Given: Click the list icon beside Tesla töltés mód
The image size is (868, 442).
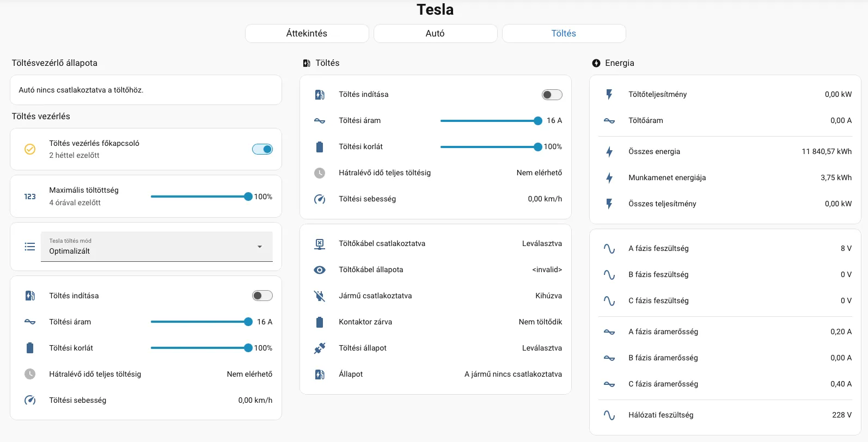Looking at the screenshot, I should click(x=30, y=247).
